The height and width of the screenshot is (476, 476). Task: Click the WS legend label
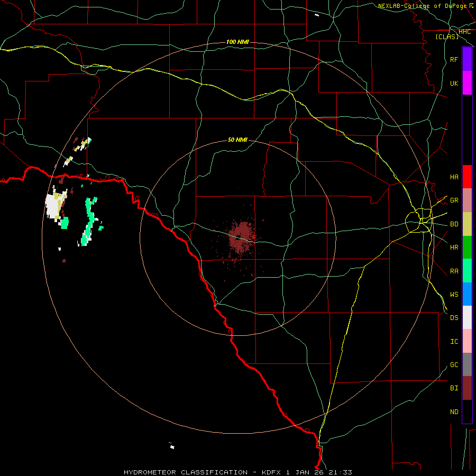coord(454,295)
